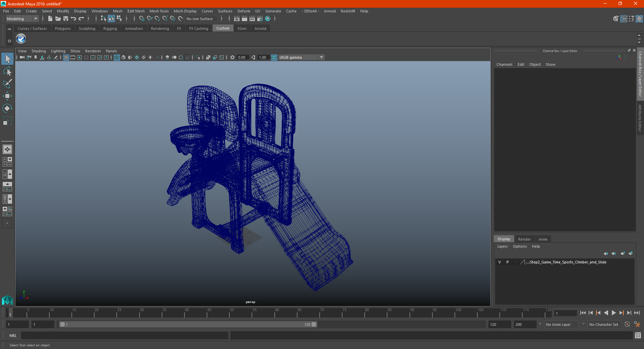Switch to the Rigging shelf tab
This screenshot has height=349, width=644.
pyautogui.click(x=110, y=29)
